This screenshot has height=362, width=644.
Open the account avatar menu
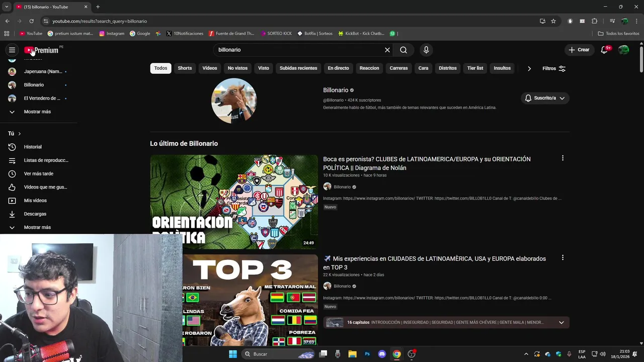coord(624,50)
